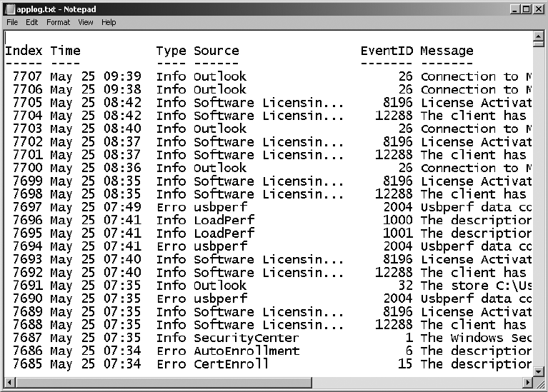The image size is (548, 392).
Task: Open the Edit menu
Action: [x=32, y=22]
